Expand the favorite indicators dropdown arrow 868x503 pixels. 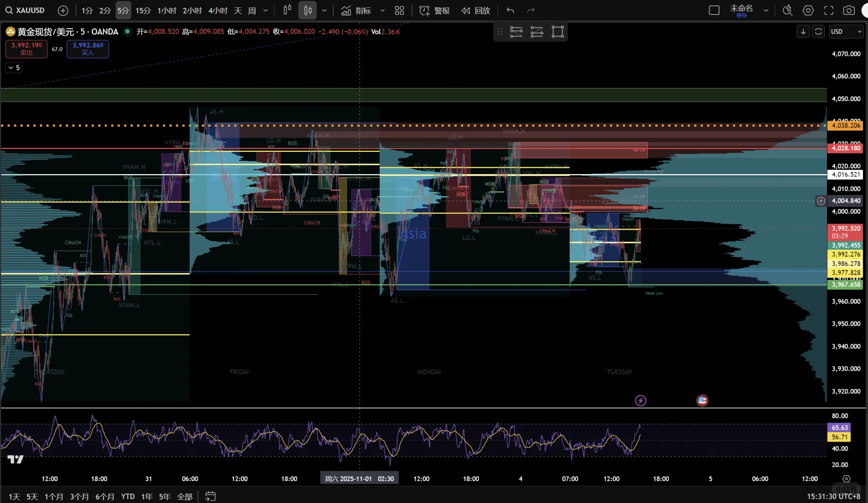click(383, 10)
